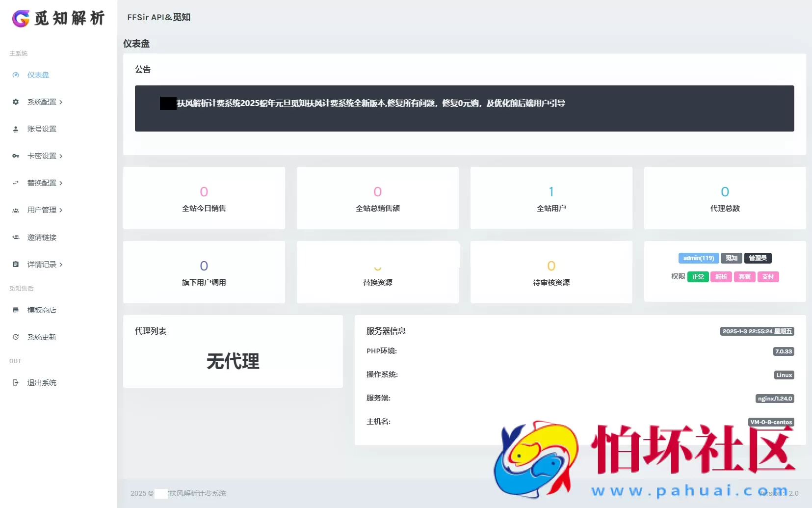Select the 仪表盘 dashboard icon

(15, 75)
